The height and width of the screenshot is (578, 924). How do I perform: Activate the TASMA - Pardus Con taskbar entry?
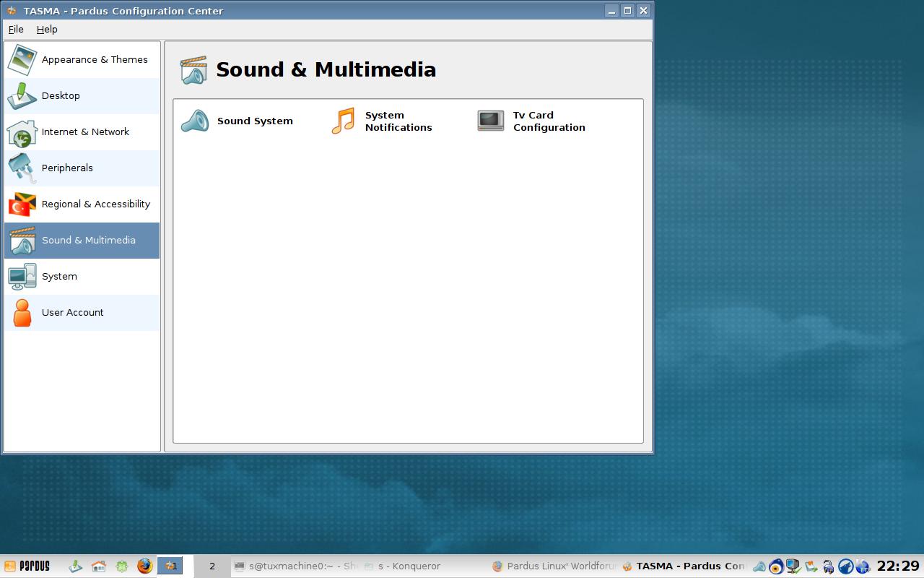(683, 566)
